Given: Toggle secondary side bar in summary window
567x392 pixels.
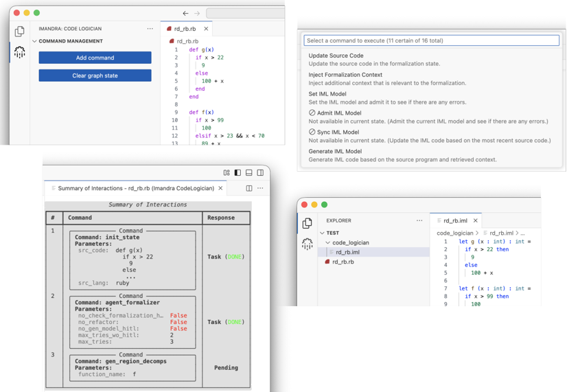Looking at the screenshot, I should [260, 173].
